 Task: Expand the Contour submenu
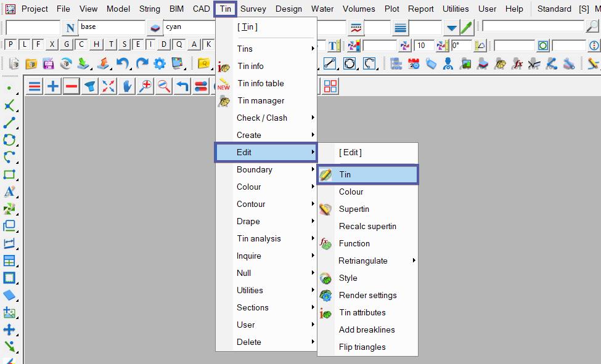point(266,204)
